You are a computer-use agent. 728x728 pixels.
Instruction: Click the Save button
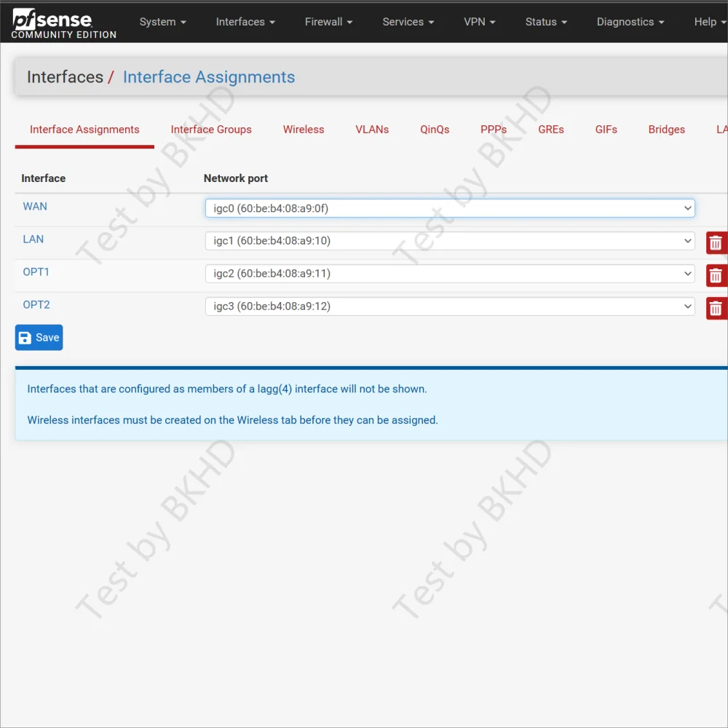coord(39,338)
